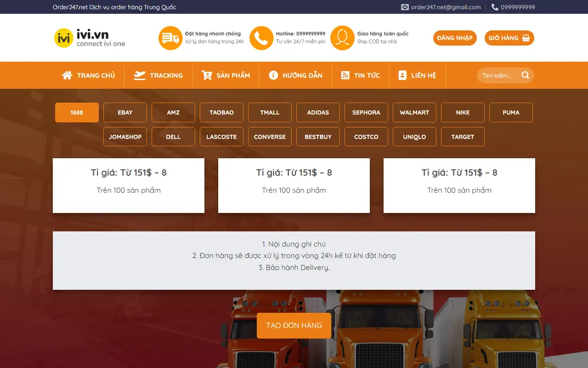
Task: Click the 'Bảo hành Delivery' note line
Action: pyautogui.click(x=294, y=267)
